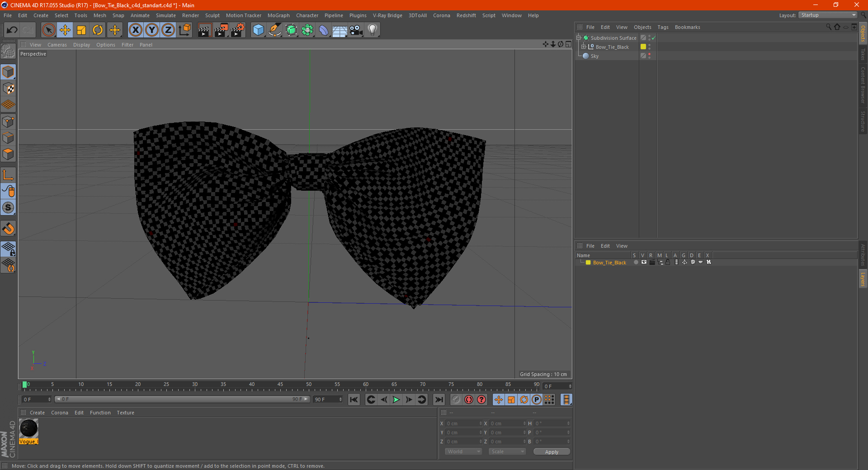868x470 pixels.
Task: Expand the Bow_Tie_Black object tree
Action: (584, 47)
